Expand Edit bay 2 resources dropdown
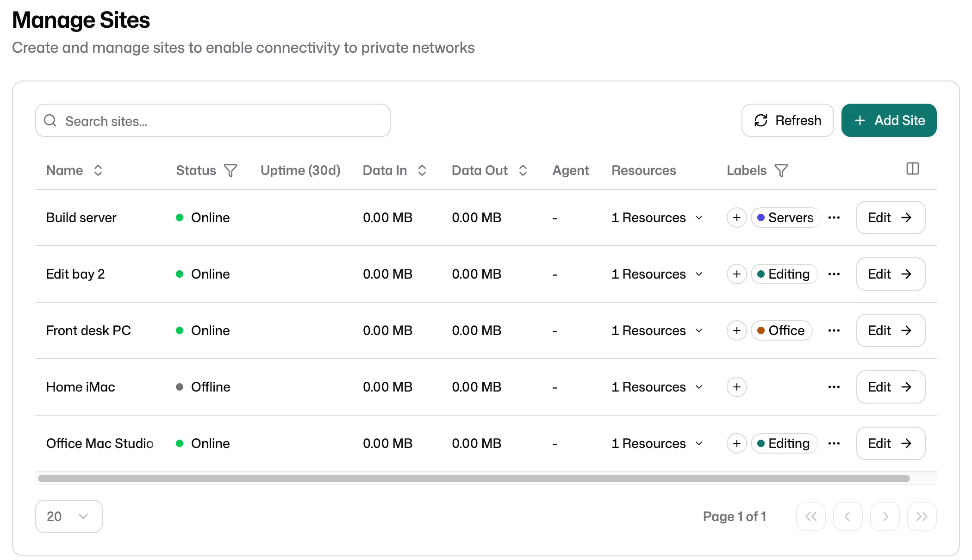Screen dimensions: 972x560 [657, 274]
